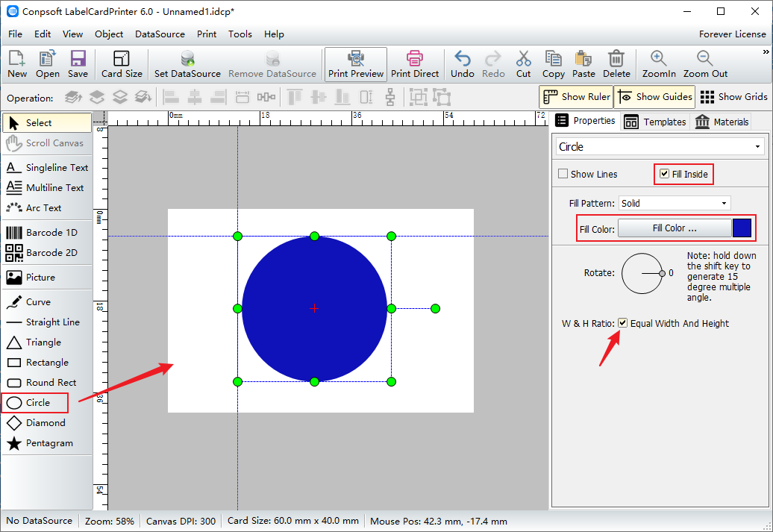This screenshot has width=773, height=532.
Task: Click the Fill Color button
Action: (675, 228)
